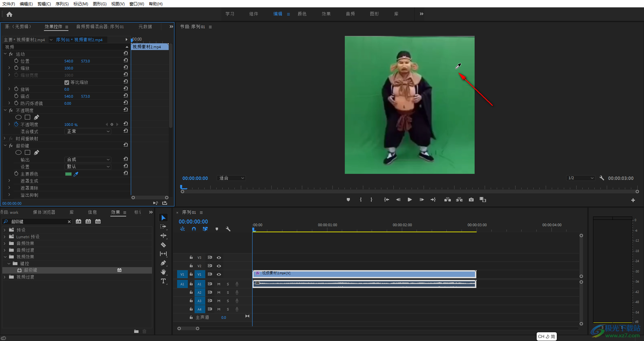This screenshot has width=644, height=341.
Task: Open the program monitor button editor plus
Action: (633, 200)
